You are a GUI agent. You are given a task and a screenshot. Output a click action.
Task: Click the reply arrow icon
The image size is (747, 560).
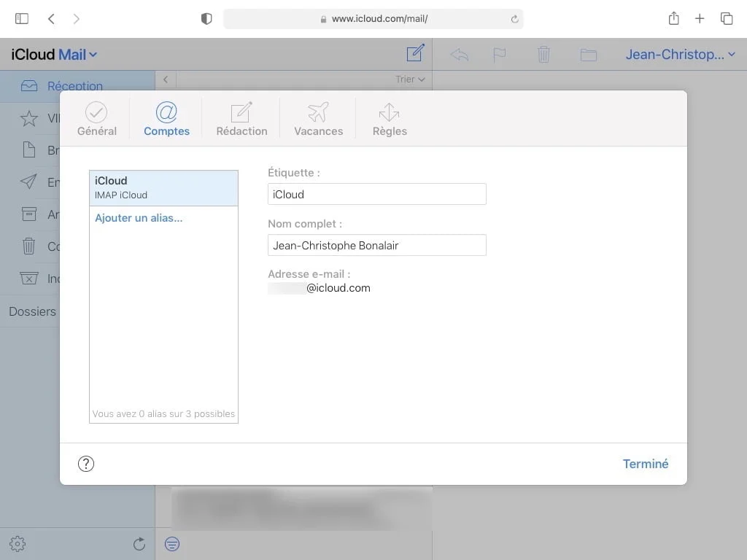pos(459,53)
